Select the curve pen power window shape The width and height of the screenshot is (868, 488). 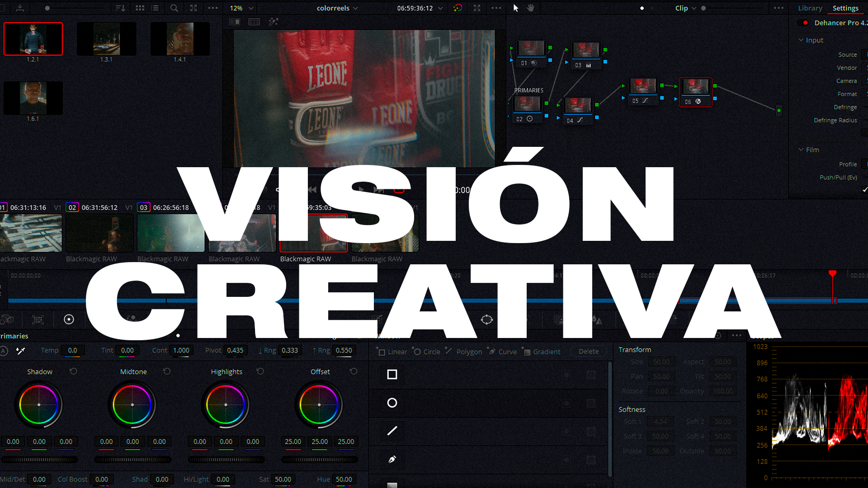392,459
